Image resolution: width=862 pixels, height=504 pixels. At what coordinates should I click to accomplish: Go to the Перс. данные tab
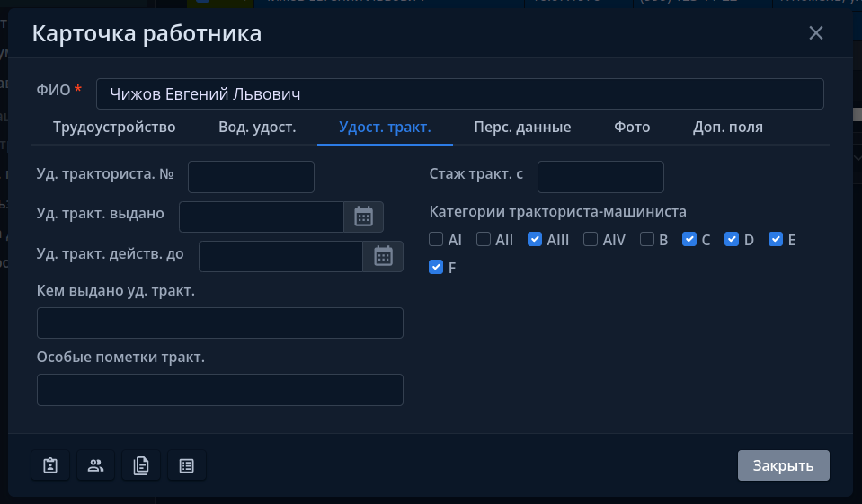[x=522, y=127]
